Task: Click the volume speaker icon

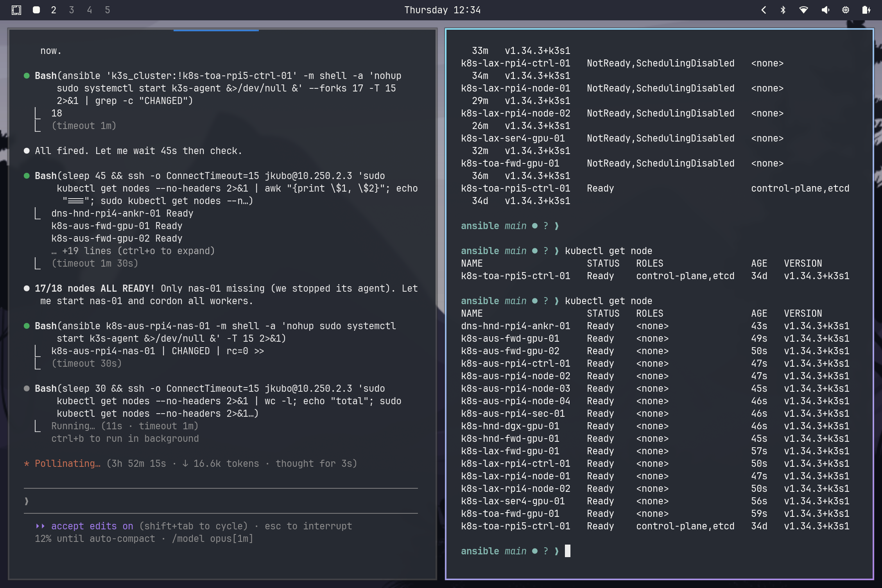Action: [825, 10]
